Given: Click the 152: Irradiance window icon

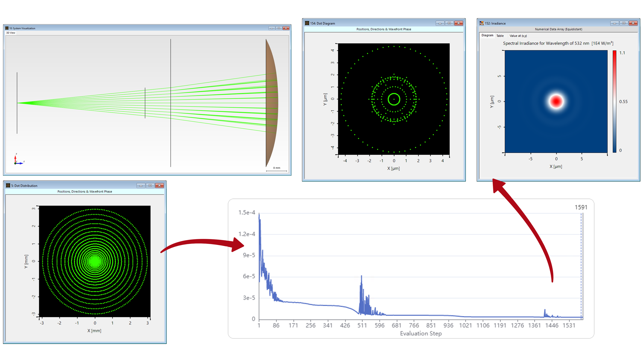Looking at the screenshot, I should tap(482, 23).
